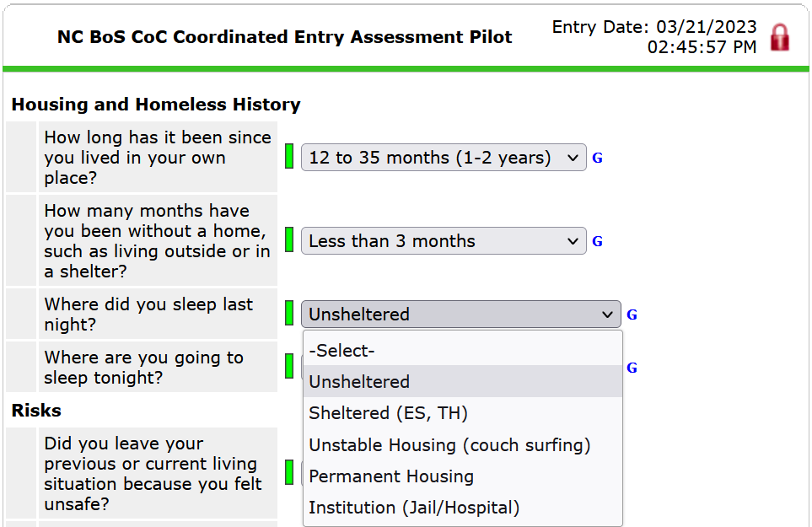812x527 pixels.
Task: Click the green bar beside the sleep tonight question
Action: [291, 367]
